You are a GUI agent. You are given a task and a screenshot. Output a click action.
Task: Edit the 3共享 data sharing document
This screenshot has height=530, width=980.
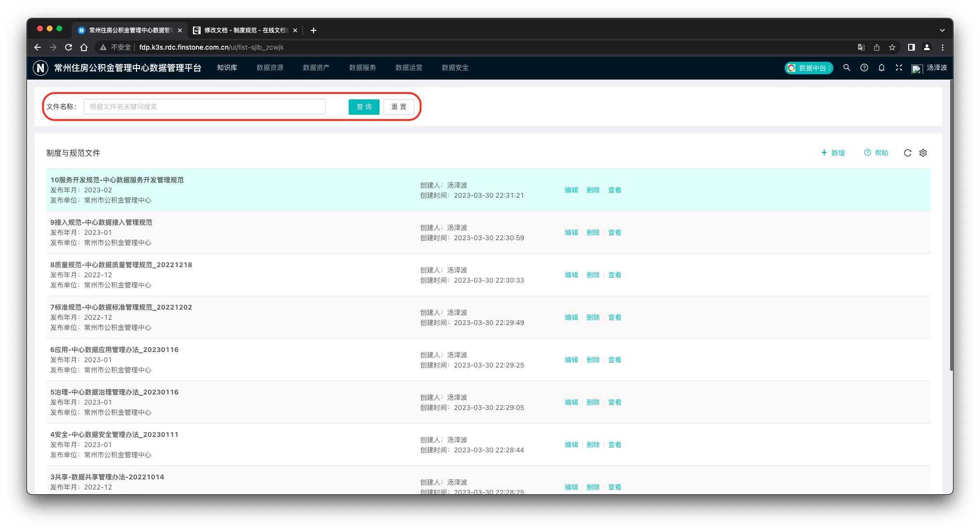click(572, 487)
